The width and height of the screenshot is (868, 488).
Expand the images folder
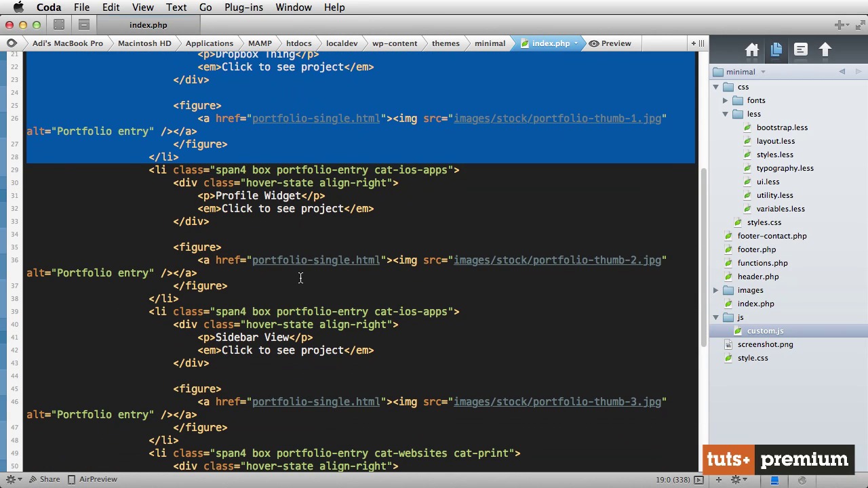coord(715,290)
